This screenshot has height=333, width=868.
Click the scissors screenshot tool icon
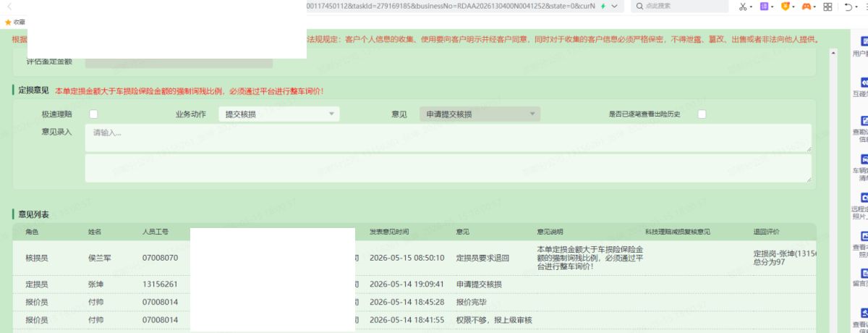(x=744, y=6)
